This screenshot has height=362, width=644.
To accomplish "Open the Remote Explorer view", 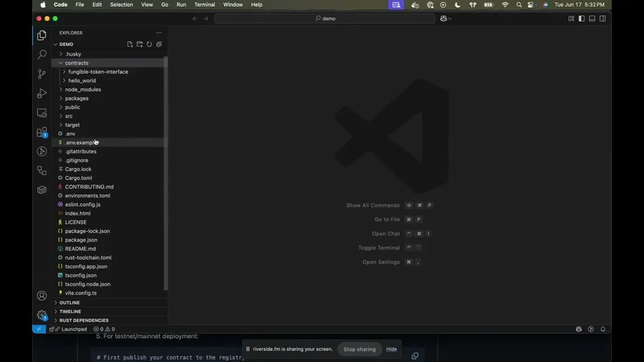I will click(42, 113).
